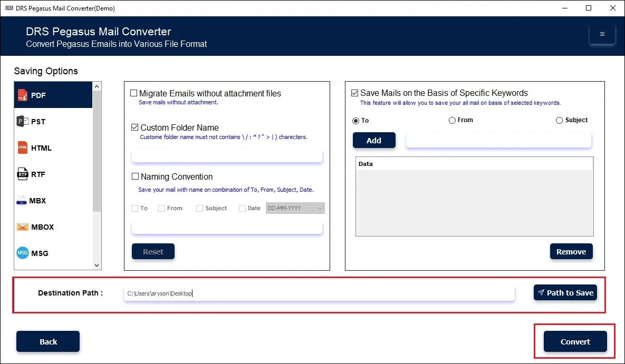Image resolution: width=625 pixels, height=364 pixels.
Task: Untick Save Mails on Specific Keywords
Action: coord(355,93)
